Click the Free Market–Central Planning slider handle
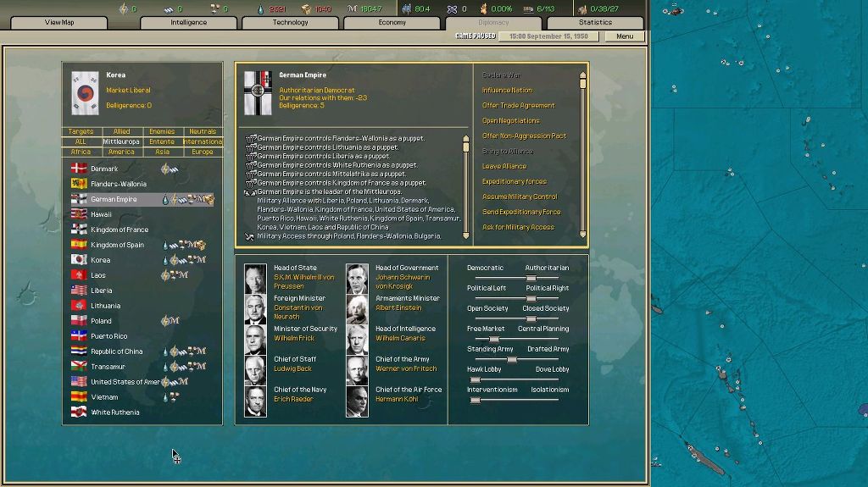868x487 pixels. [494, 340]
